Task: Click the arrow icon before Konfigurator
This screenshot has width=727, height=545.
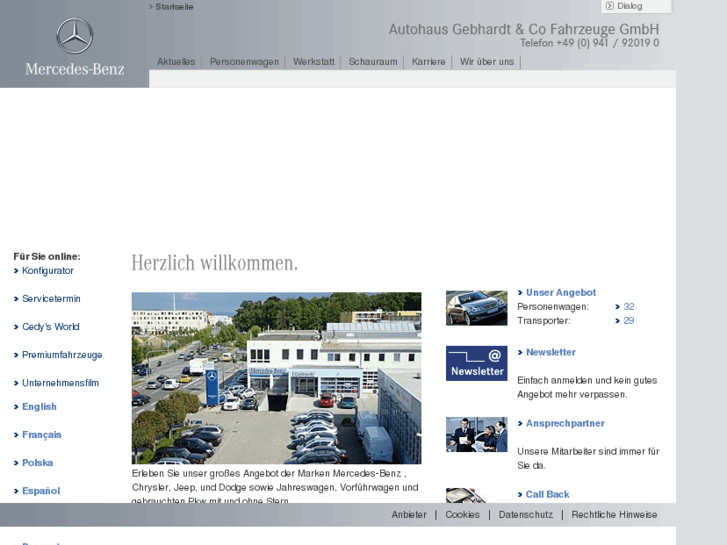Action: 16,271
